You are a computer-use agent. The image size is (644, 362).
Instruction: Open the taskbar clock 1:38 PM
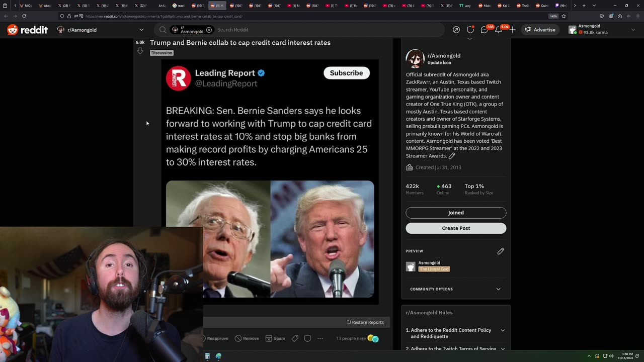point(624,356)
